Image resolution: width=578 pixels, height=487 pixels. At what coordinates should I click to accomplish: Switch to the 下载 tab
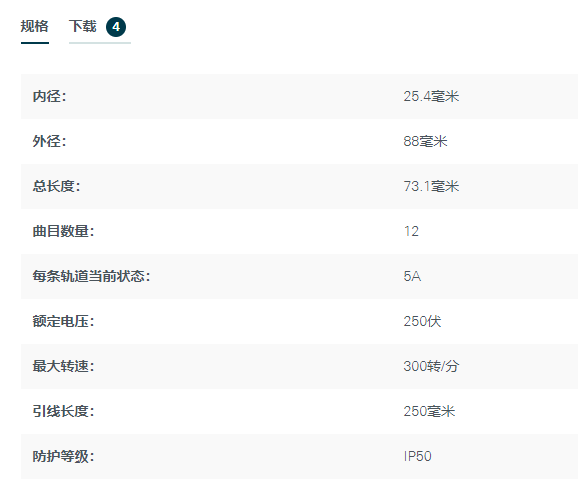click(83, 27)
